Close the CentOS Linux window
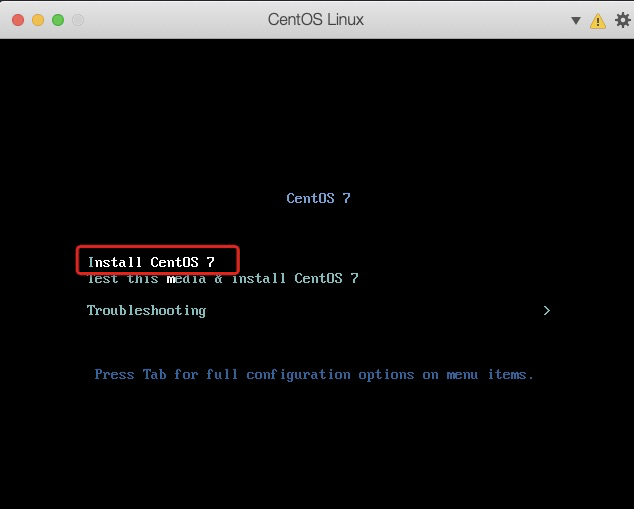The image size is (634, 509). point(18,20)
